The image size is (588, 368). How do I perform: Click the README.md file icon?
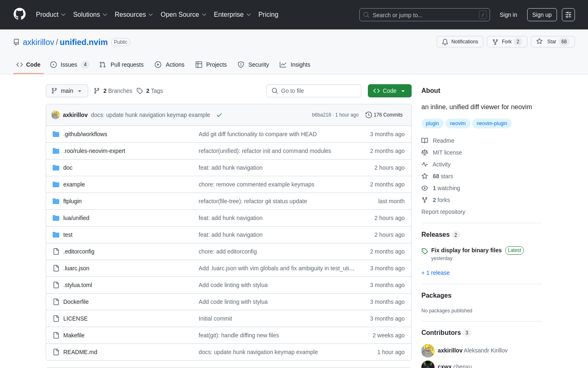coord(56,352)
